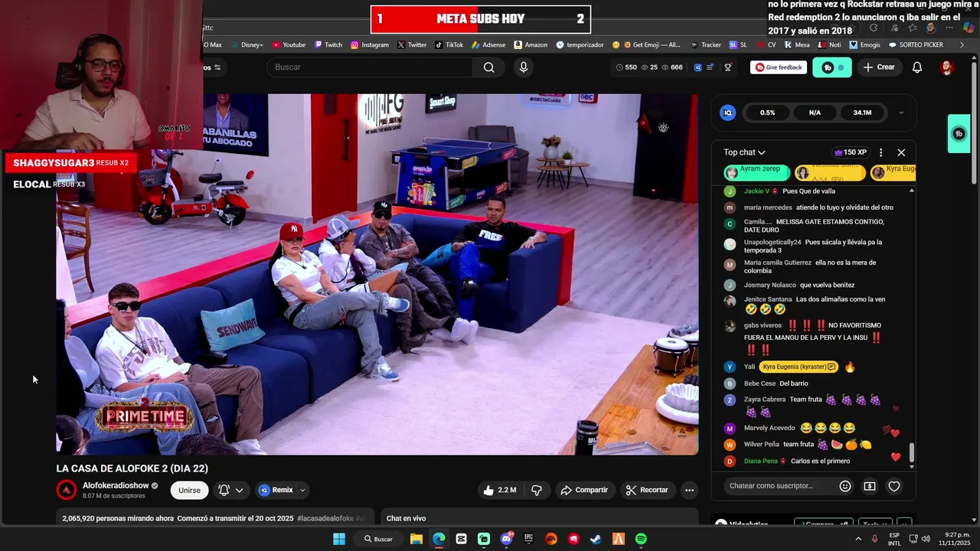Open the Instagram bookmark
The width and height of the screenshot is (980, 551).
click(x=370, y=45)
